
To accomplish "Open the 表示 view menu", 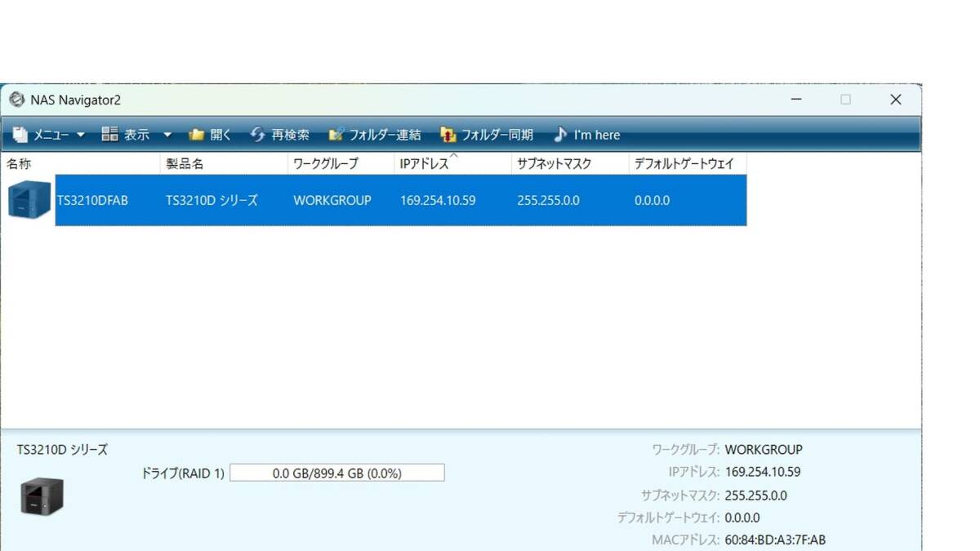I will tap(136, 135).
